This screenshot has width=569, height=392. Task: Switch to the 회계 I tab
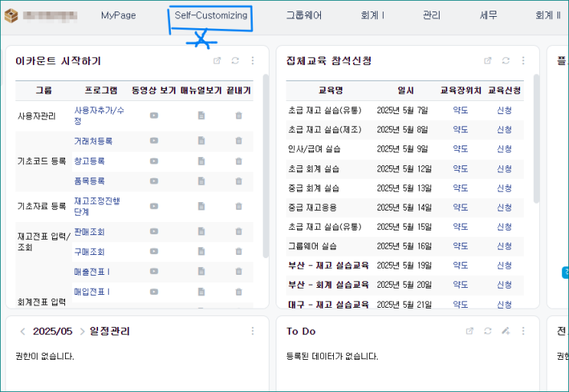[x=372, y=15]
